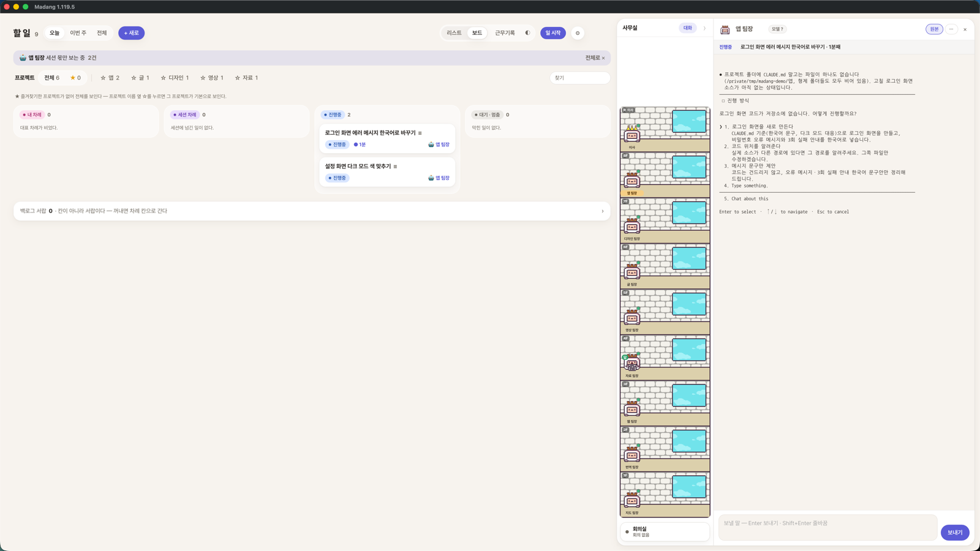This screenshot has width=980, height=551.
Task: Click the 원본 button in chat header
Action: [x=934, y=29]
